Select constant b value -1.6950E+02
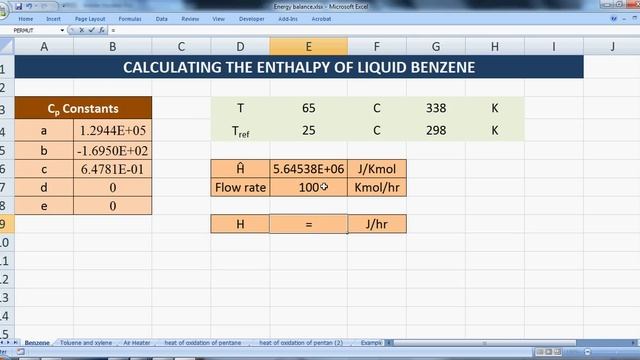Image resolution: width=640 pixels, height=360 pixels. tap(113, 151)
